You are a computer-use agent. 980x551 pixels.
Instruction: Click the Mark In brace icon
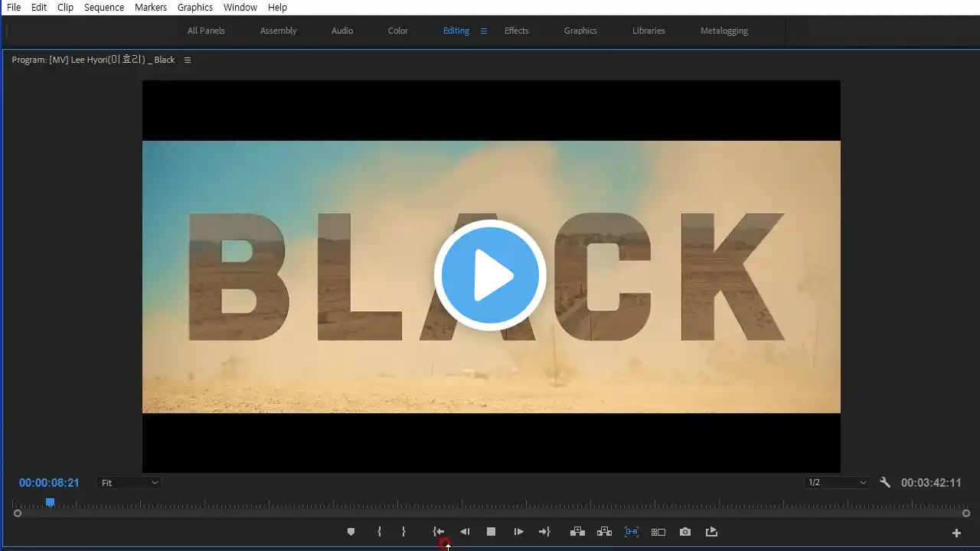(379, 532)
